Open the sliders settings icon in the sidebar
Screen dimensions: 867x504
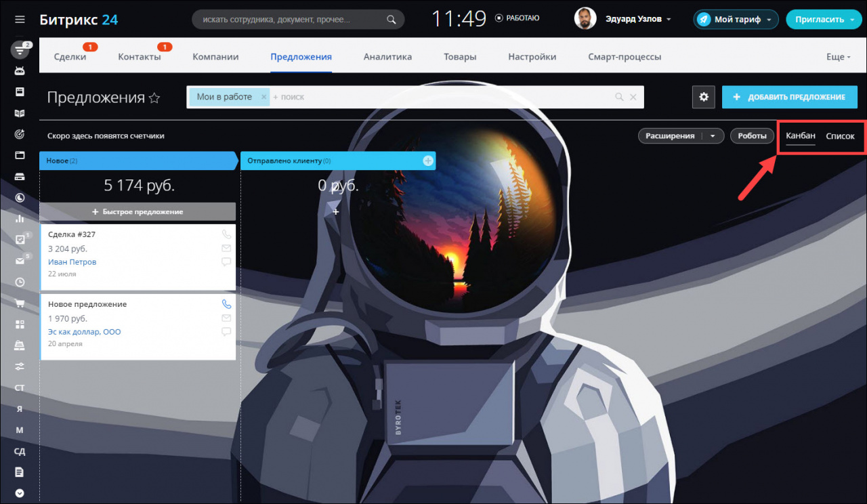(20, 366)
